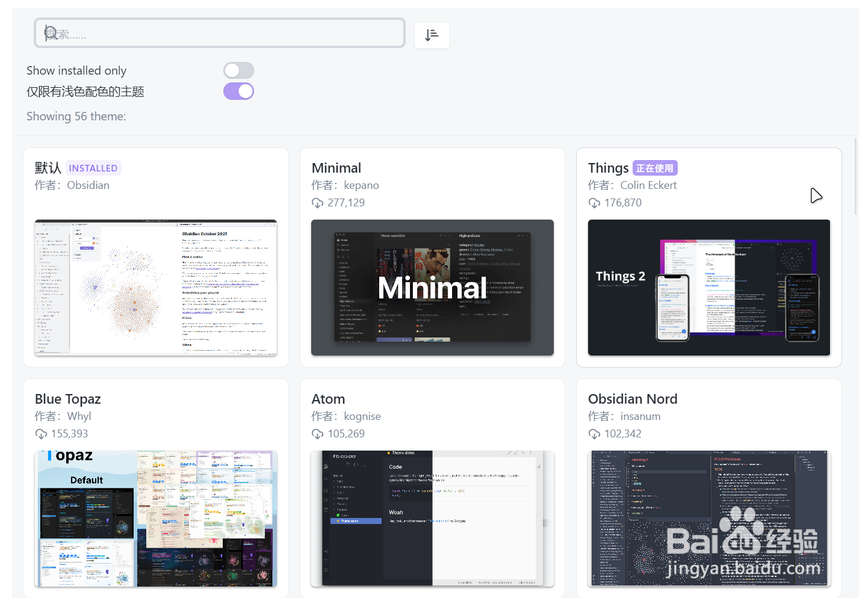
Task: Click the download count 155,393
Action: [69, 434]
